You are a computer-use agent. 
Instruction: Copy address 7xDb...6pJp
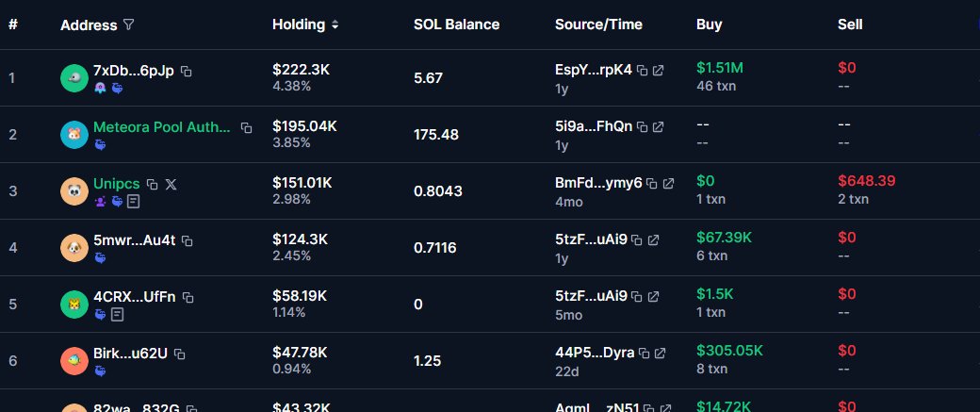(x=187, y=72)
